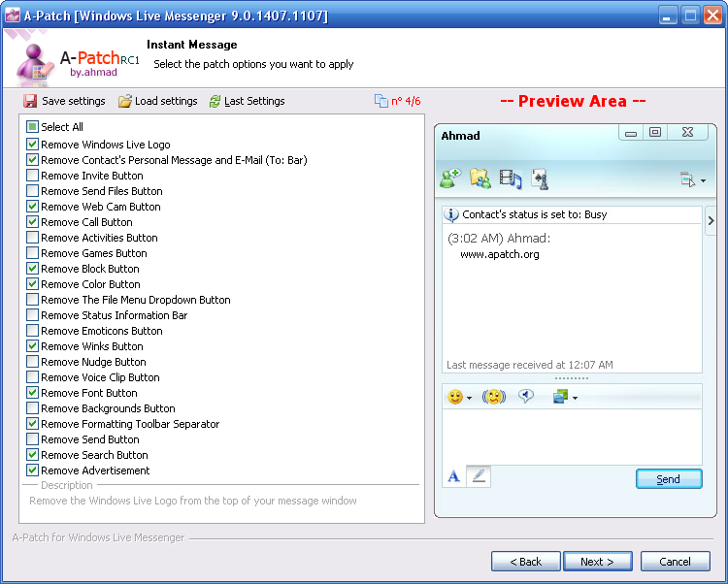This screenshot has height=584, width=728.
Task: Uncheck Remove Windows Live Logo
Action: 33,145
